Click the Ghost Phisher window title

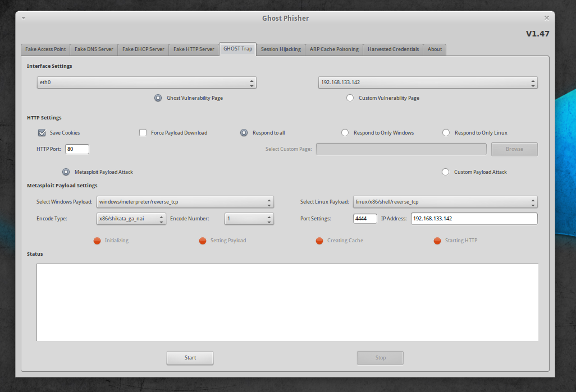coord(285,19)
